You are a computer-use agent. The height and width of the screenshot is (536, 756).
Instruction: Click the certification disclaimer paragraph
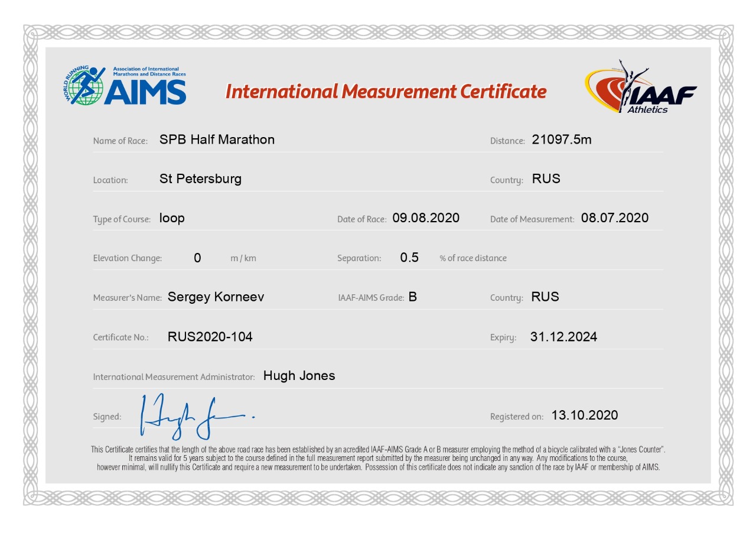[378, 458]
